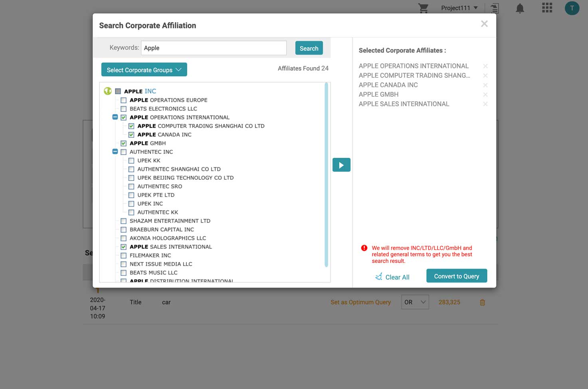Open the user avatar T

pyautogui.click(x=572, y=8)
